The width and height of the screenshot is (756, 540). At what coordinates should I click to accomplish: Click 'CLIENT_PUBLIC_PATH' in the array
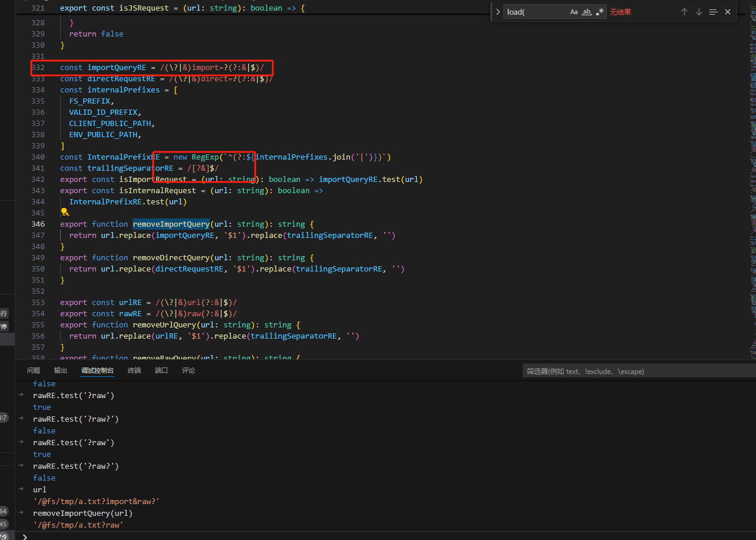click(110, 124)
